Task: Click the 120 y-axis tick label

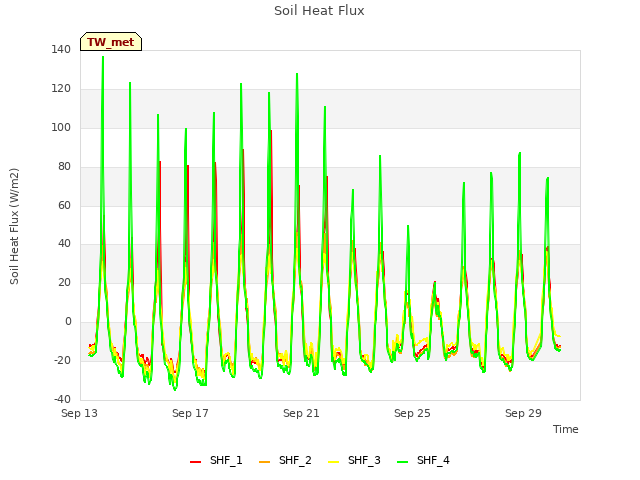Action: 61,89
